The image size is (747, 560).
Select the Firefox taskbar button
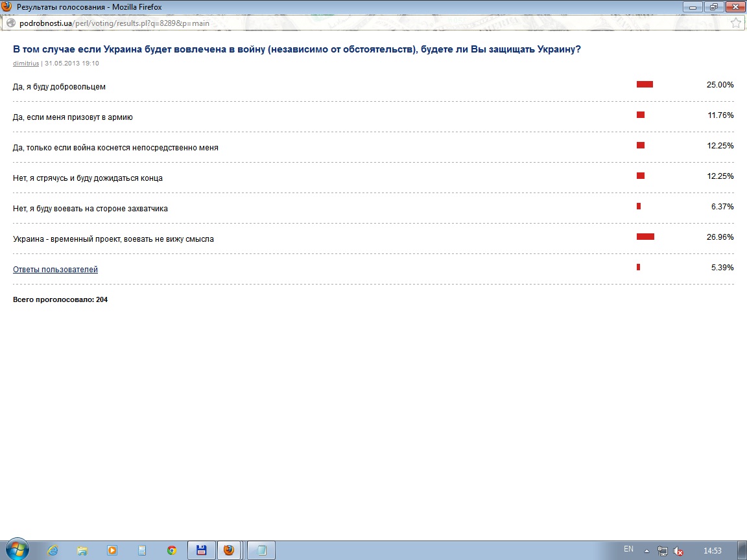pyautogui.click(x=230, y=550)
